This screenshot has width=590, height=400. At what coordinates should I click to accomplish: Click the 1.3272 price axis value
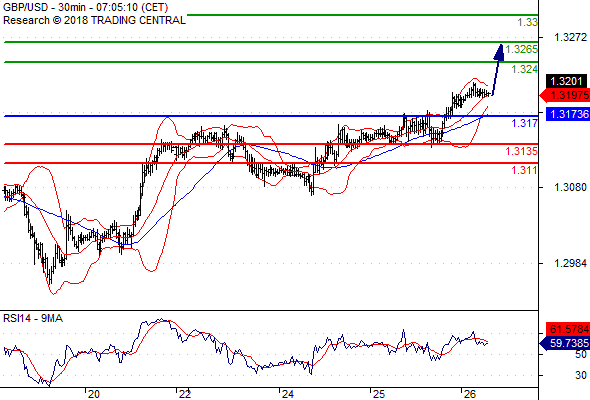[570, 37]
